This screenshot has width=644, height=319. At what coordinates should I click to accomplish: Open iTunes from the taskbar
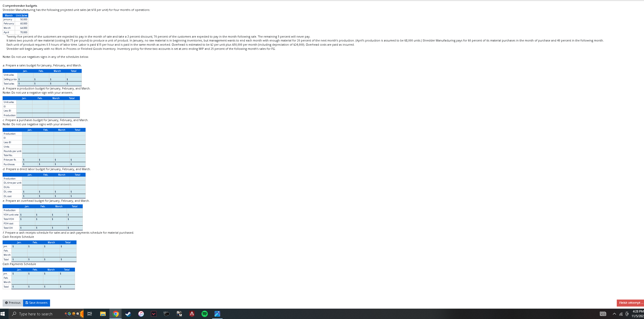tap(141, 314)
